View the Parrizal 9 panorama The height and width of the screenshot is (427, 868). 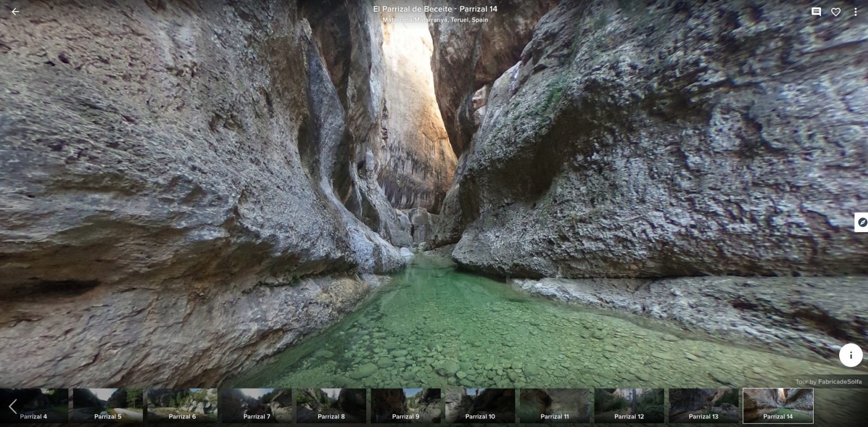(406, 406)
